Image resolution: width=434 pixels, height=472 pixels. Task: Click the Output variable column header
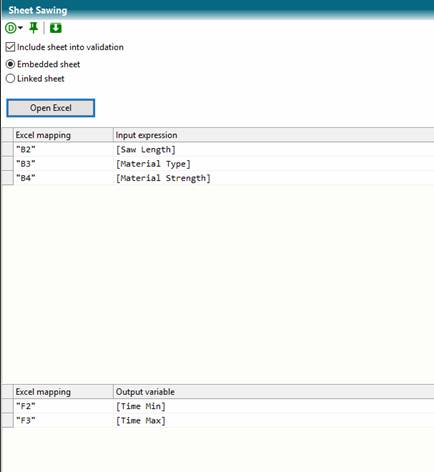(x=274, y=392)
